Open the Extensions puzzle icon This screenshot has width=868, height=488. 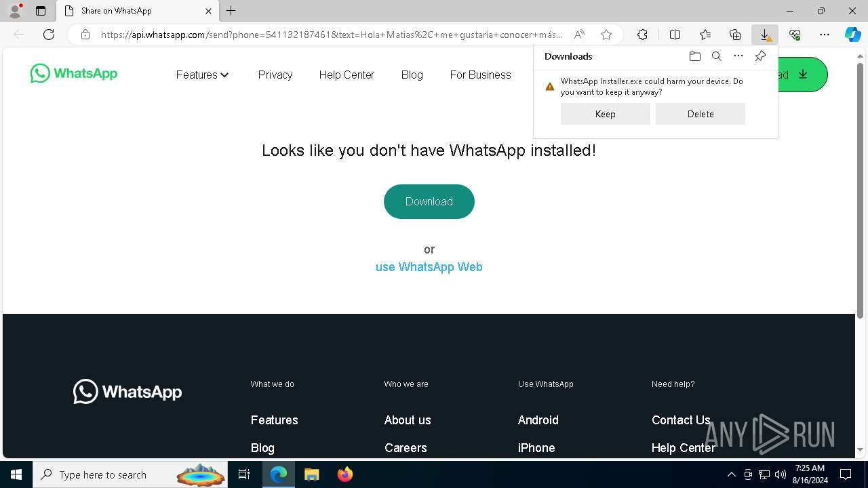(642, 35)
